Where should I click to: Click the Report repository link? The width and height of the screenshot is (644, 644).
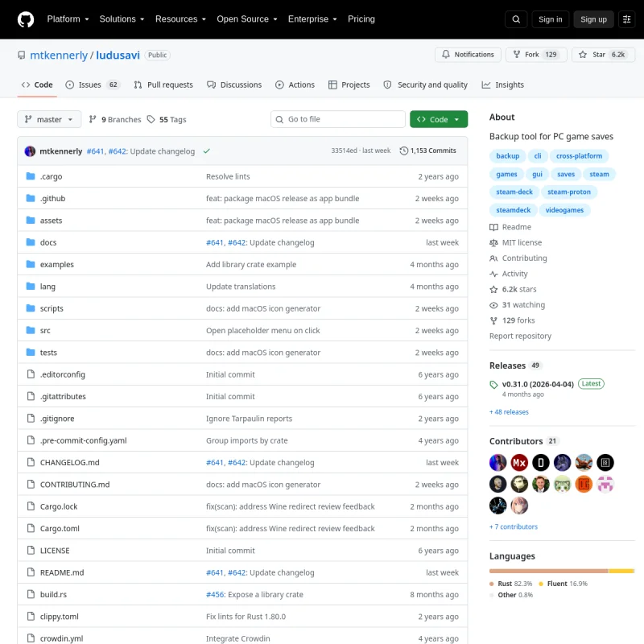[520, 336]
